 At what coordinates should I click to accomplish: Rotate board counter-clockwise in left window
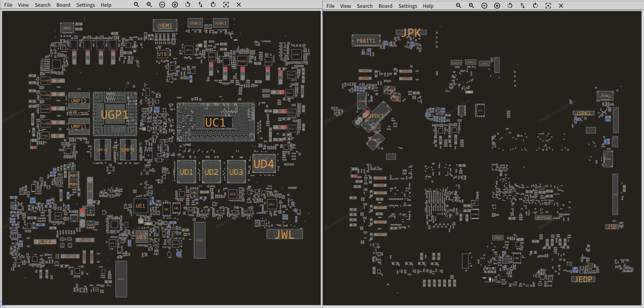click(188, 5)
